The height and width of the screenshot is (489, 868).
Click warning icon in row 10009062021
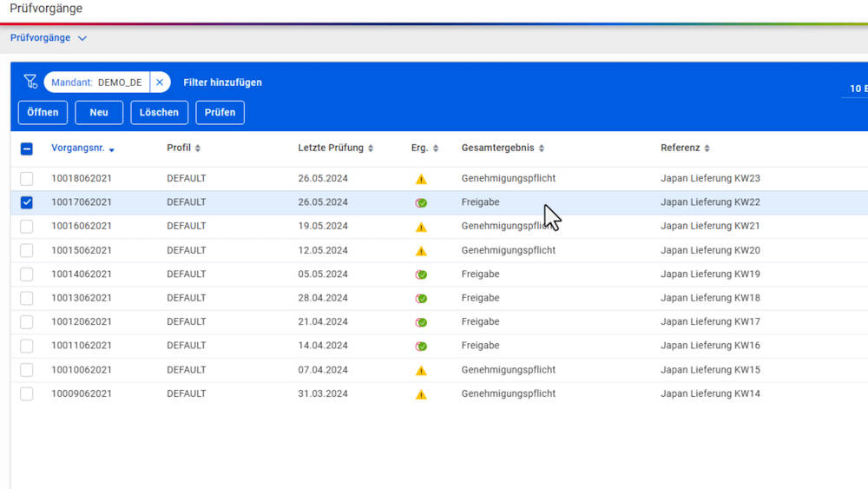421,394
